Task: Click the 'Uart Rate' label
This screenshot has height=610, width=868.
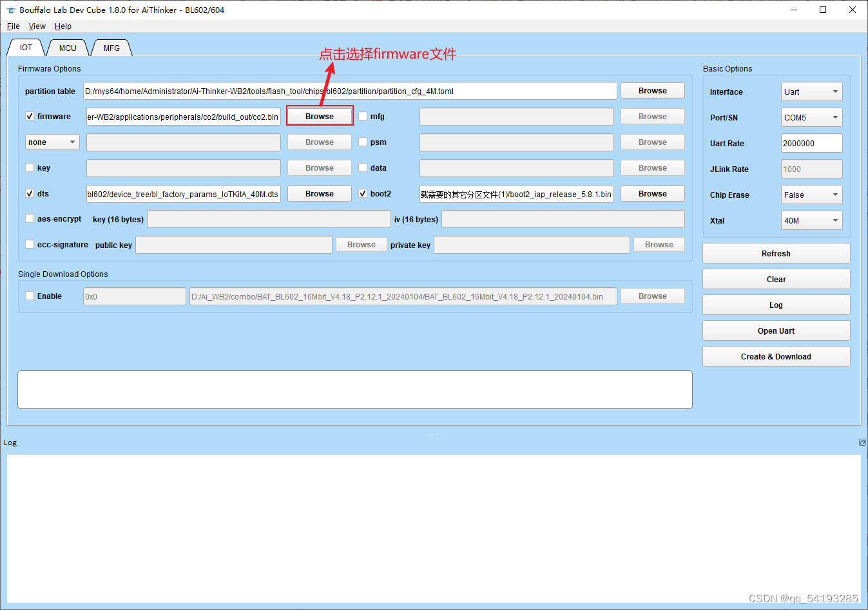Action: [727, 143]
